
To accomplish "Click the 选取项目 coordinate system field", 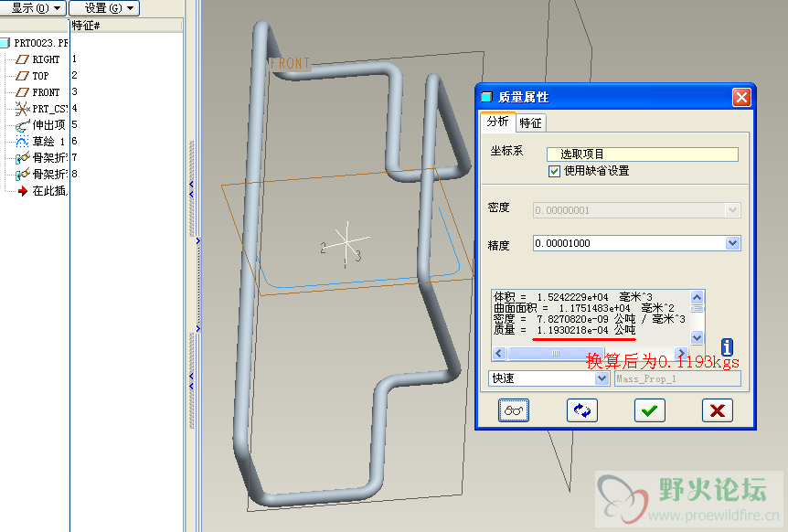I will pyautogui.click(x=643, y=154).
